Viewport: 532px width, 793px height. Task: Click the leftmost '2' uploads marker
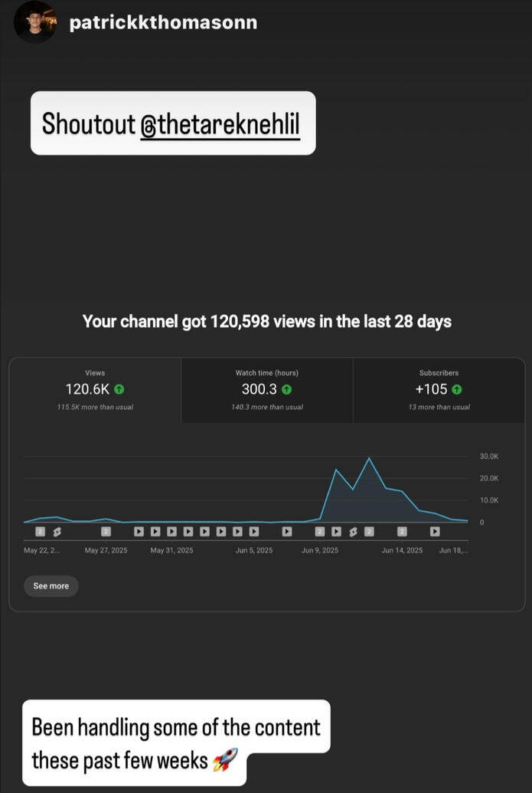pyautogui.click(x=40, y=531)
